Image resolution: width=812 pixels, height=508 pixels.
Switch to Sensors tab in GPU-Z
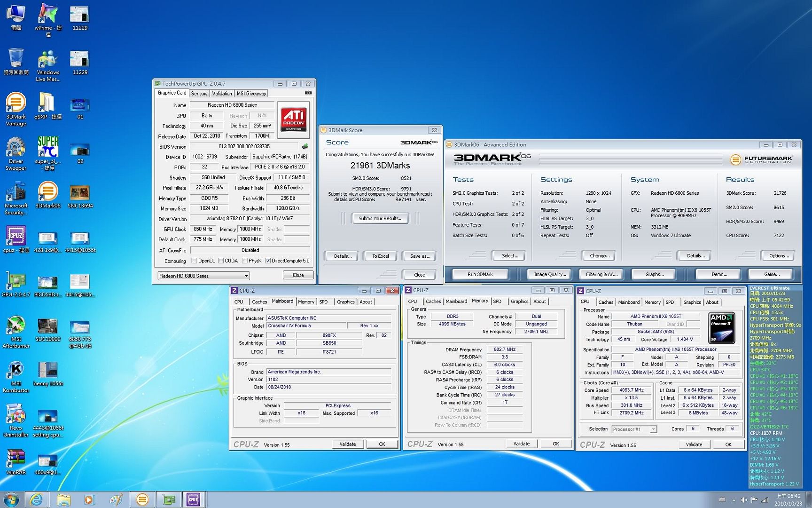199,94
